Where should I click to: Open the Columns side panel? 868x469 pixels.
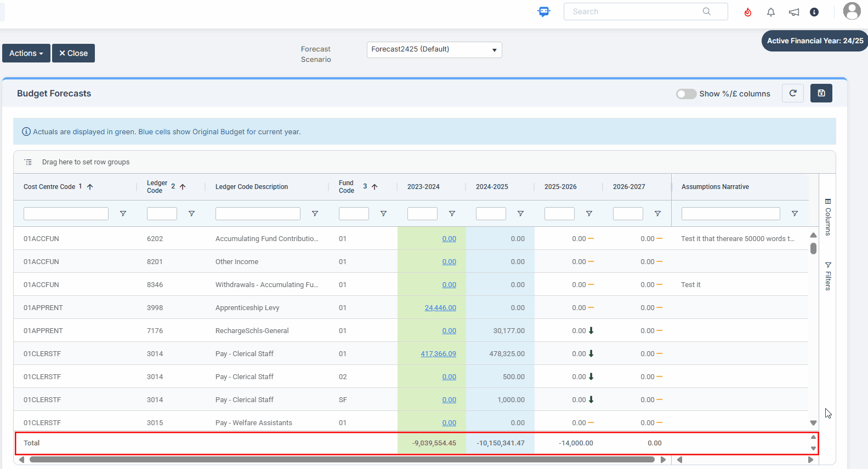[x=828, y=216]
